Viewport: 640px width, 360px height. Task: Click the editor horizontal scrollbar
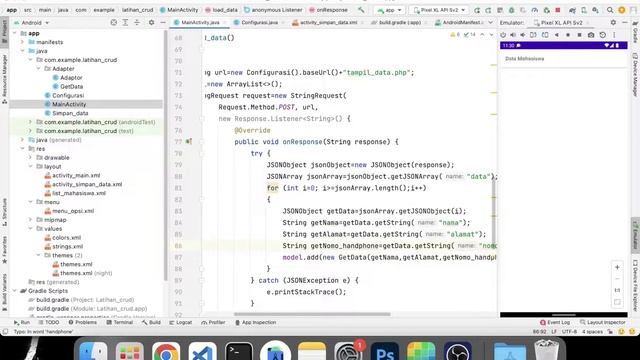(312, 314)
